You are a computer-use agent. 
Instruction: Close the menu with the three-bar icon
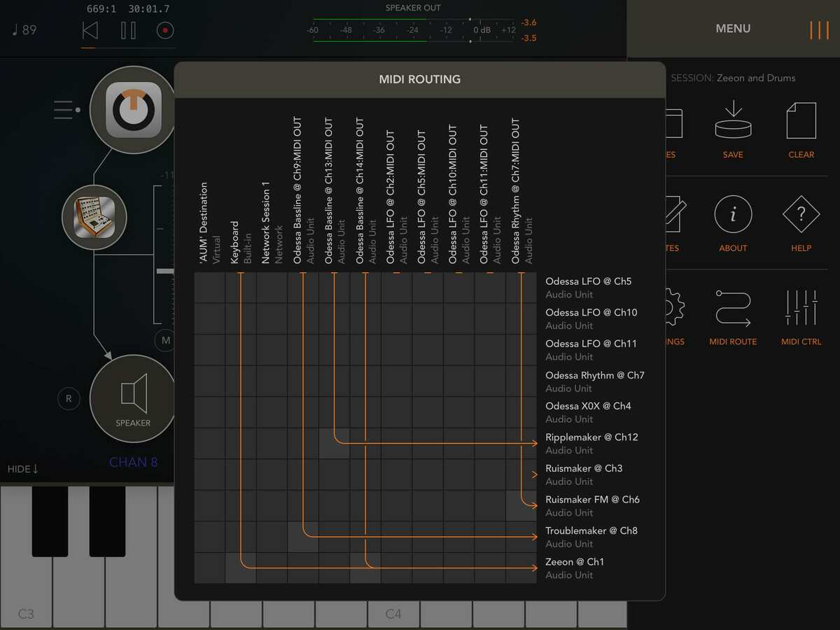click(x=819, y=29)
